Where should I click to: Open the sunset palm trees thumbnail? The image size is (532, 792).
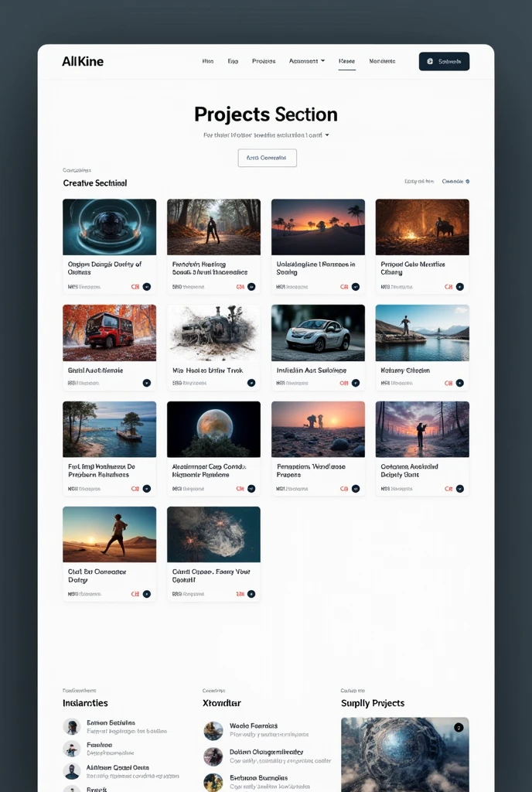(x=318, y=227)
